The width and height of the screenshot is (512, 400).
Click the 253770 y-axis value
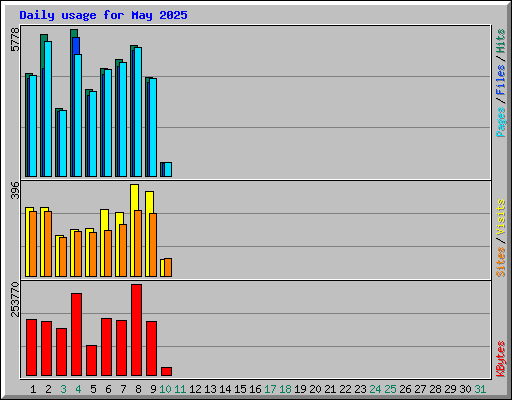[15, 299]
